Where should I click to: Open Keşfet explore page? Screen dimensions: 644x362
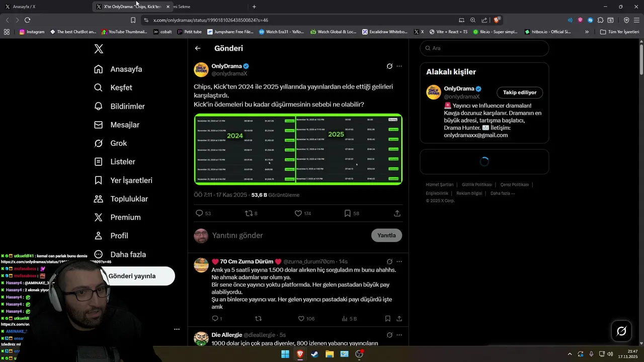113,87
